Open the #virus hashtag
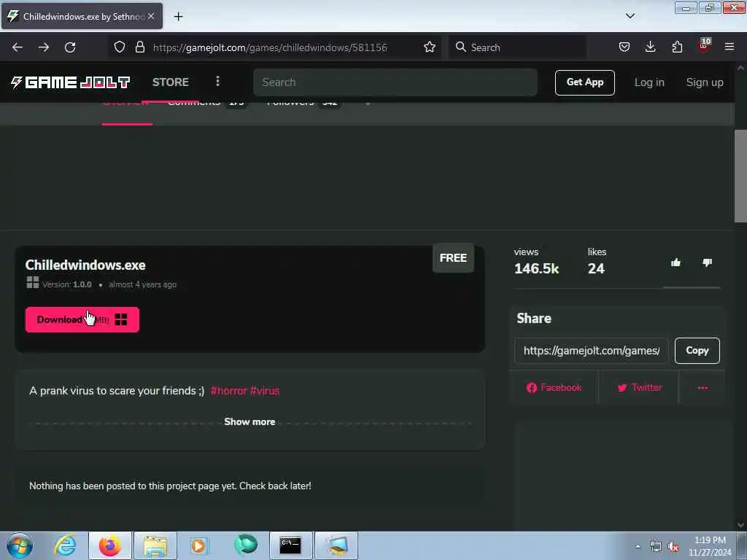The width and height of the screenshot is (747, 560). [265, 391]
